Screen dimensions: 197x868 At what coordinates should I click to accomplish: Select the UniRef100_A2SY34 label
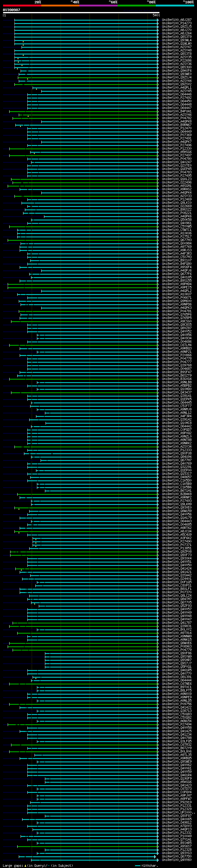(177, 447)
